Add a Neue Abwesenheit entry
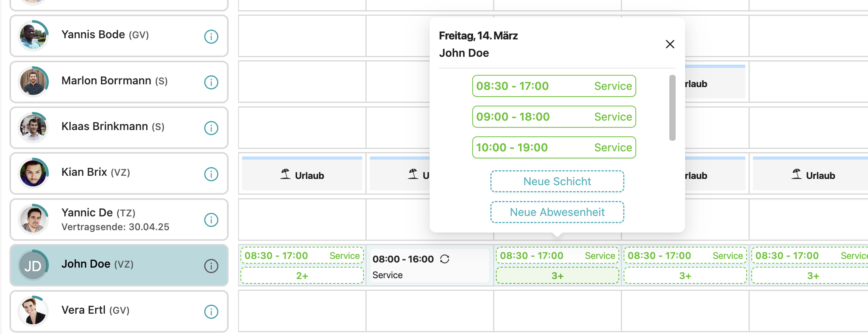Screen dimensions: 868x335 557,212
